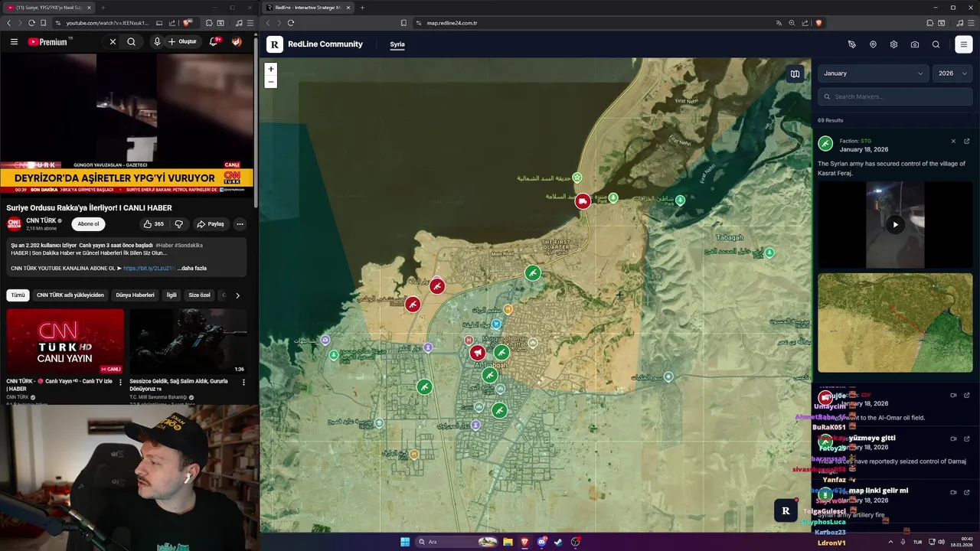Clear the YouTube search box with X

point(113,41)
